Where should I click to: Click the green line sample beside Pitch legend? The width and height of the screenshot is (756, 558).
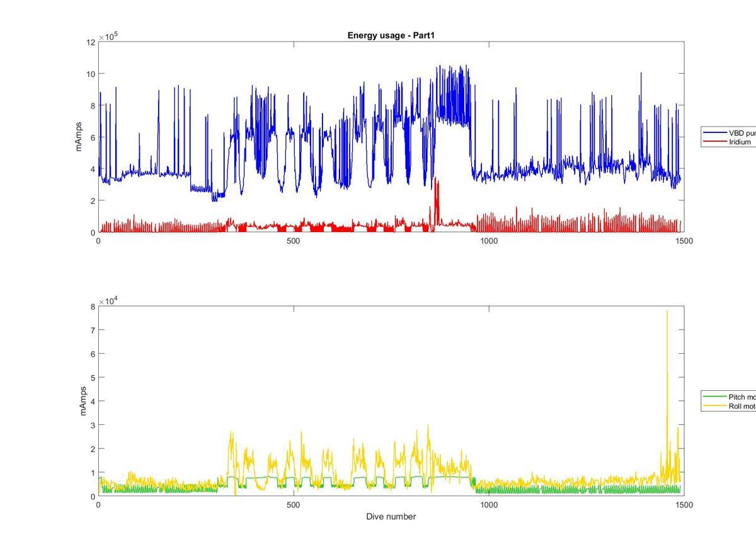point(715,397)
